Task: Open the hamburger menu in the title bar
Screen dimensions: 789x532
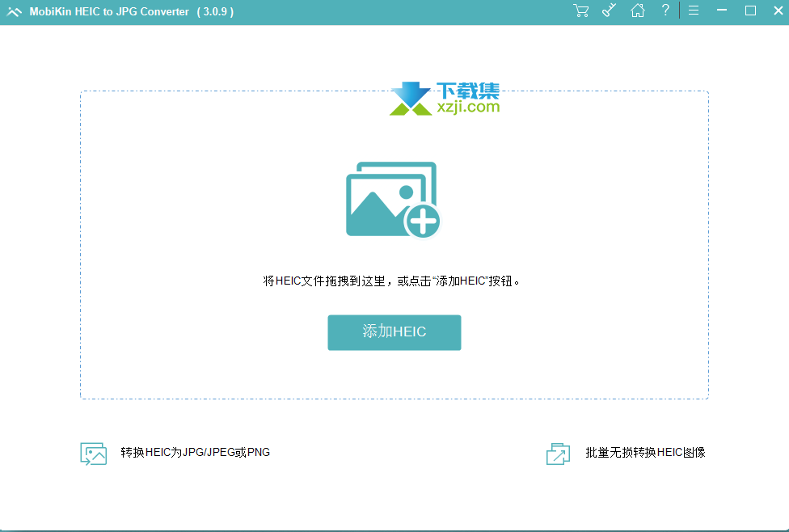Action: [694, 11]
